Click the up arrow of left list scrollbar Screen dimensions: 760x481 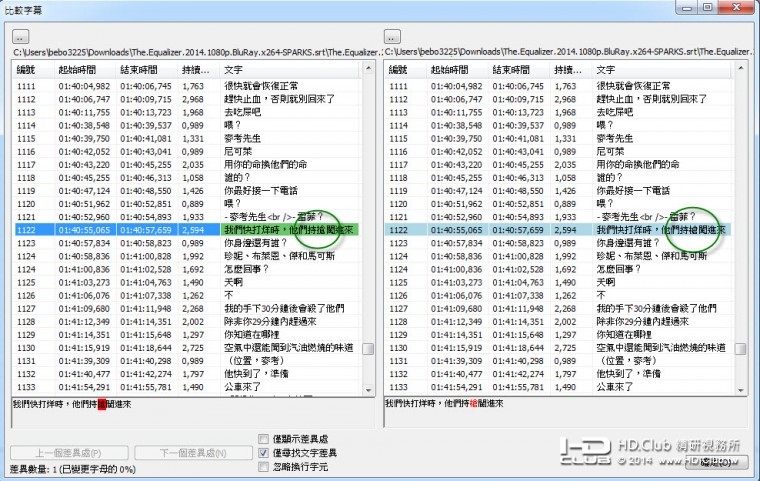368,69
